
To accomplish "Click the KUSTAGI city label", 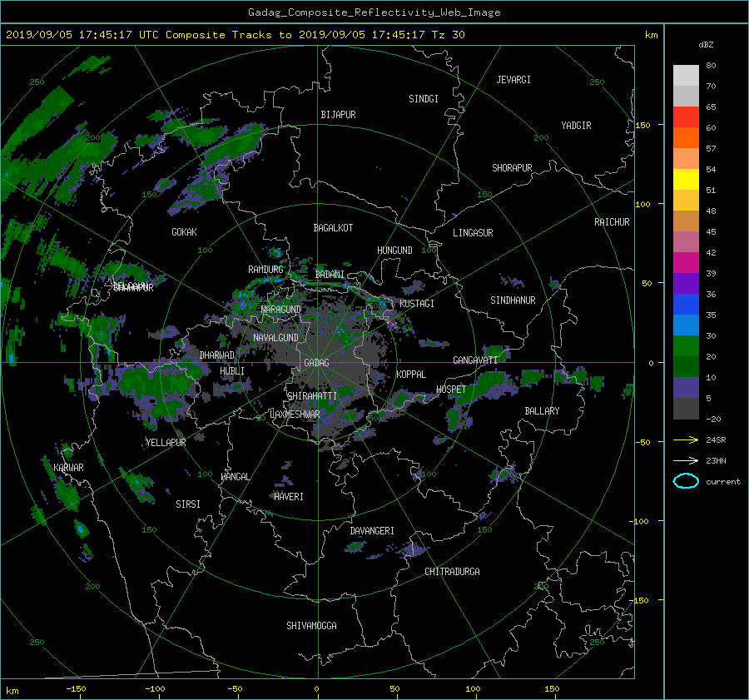I will pyautogui.click(x=417, y=304).
